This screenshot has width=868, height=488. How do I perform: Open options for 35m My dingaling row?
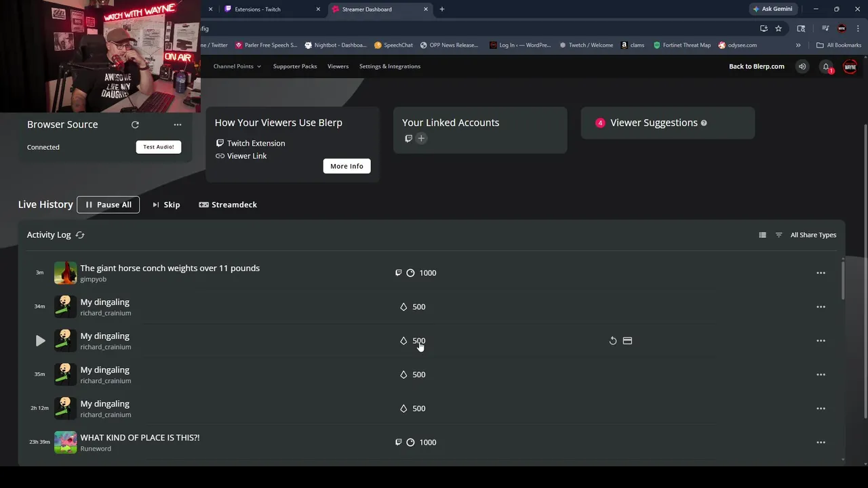coord(821,375)
